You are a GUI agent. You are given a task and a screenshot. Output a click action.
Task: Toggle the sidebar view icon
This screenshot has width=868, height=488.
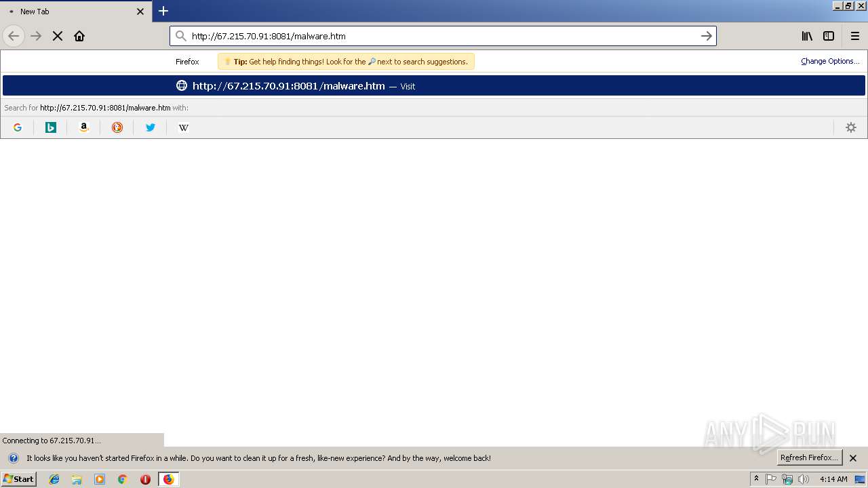[x=829, y=36]
